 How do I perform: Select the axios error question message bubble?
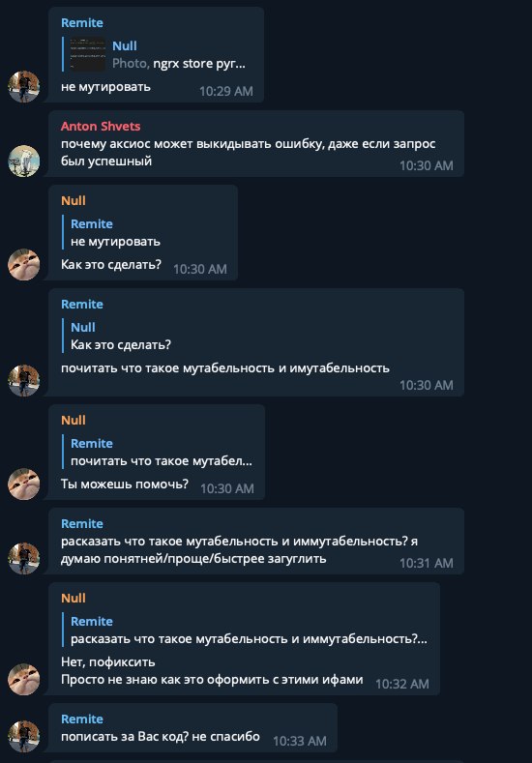[256, 143]
